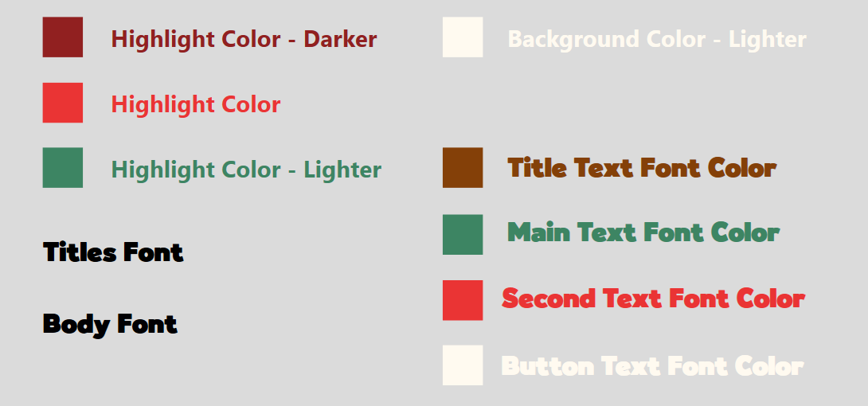Choose the red Second Text Font Color swatch
868x406 pixels.
[463, 300]
